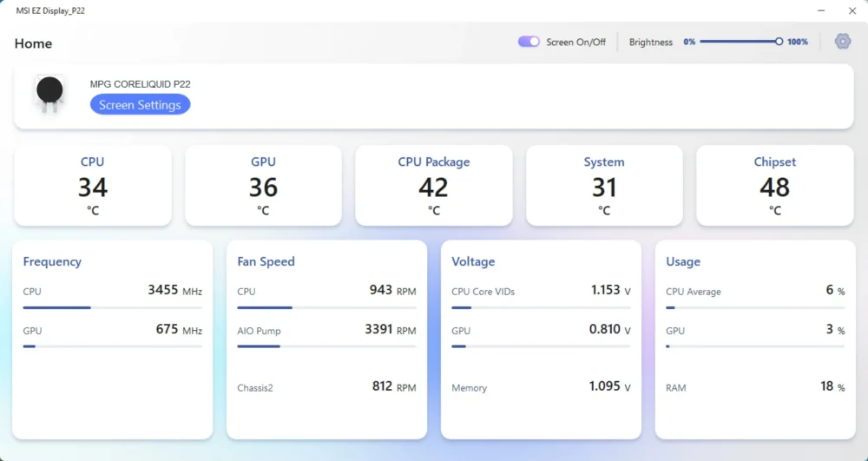
Task: Click the MPG CORELIQUID P22 cooler image
Action: 49,94
